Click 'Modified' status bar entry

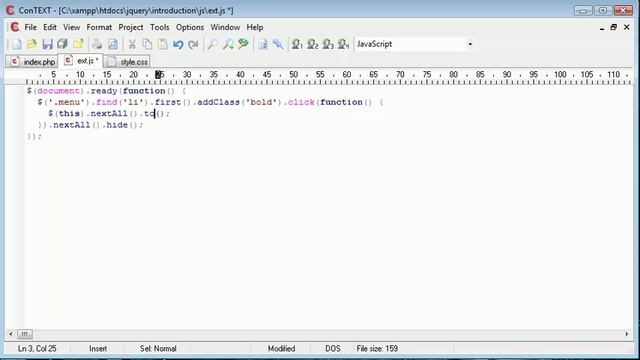point(281,349)
